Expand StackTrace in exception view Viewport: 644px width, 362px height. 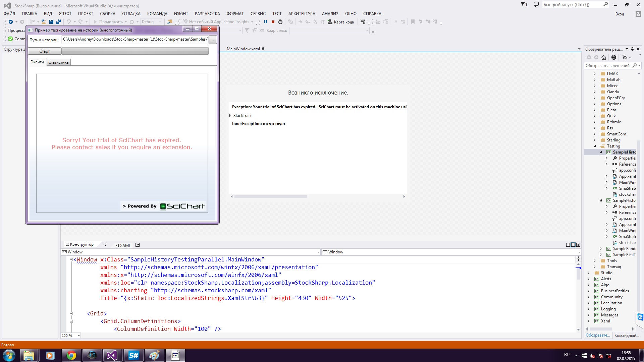[230, 116]
